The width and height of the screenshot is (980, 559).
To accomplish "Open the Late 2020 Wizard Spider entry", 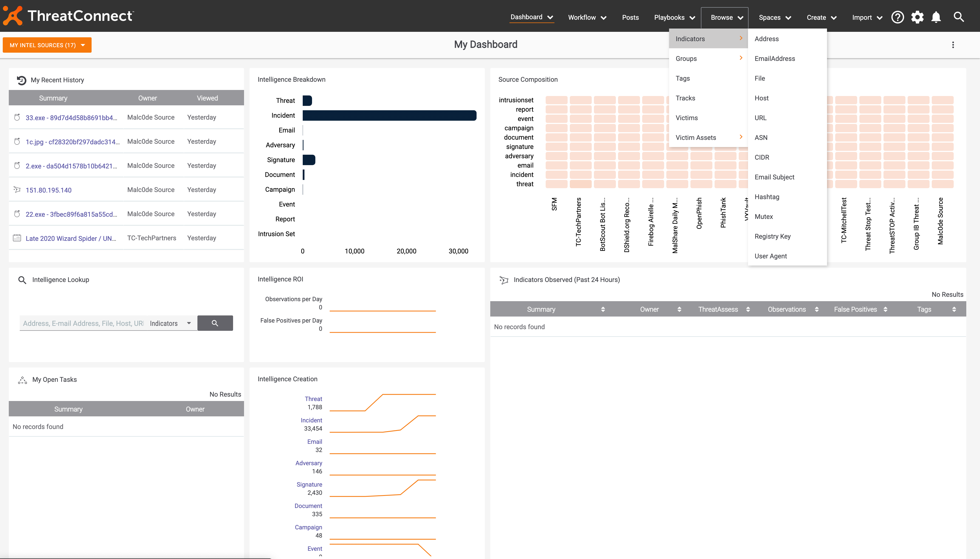I will 71,238.
